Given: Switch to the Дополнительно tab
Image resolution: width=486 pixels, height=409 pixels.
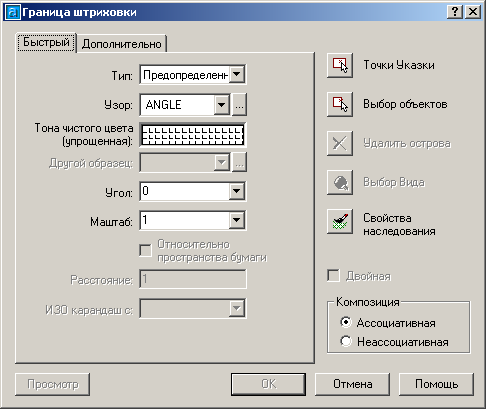Looking at the screenshot, I should [122, 44].
